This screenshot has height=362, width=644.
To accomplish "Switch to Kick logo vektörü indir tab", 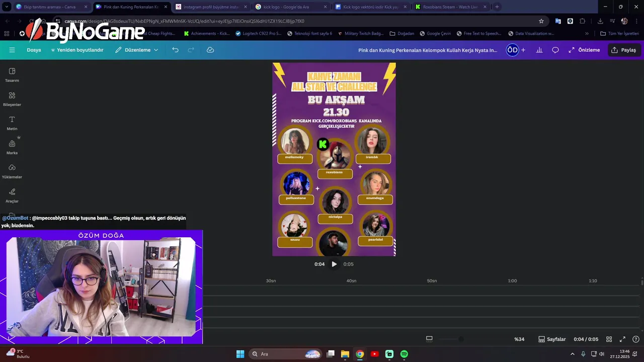I will [x=370, y=7].
